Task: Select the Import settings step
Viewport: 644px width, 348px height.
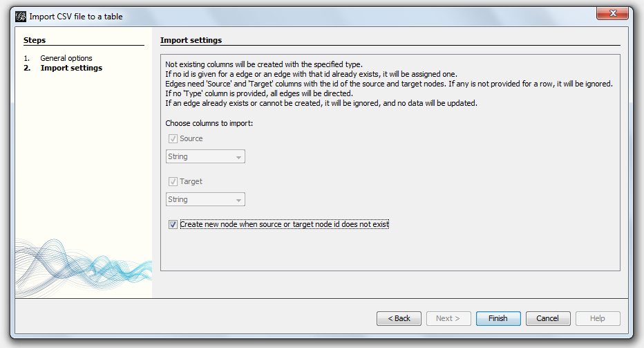Action: click(71, 68)
